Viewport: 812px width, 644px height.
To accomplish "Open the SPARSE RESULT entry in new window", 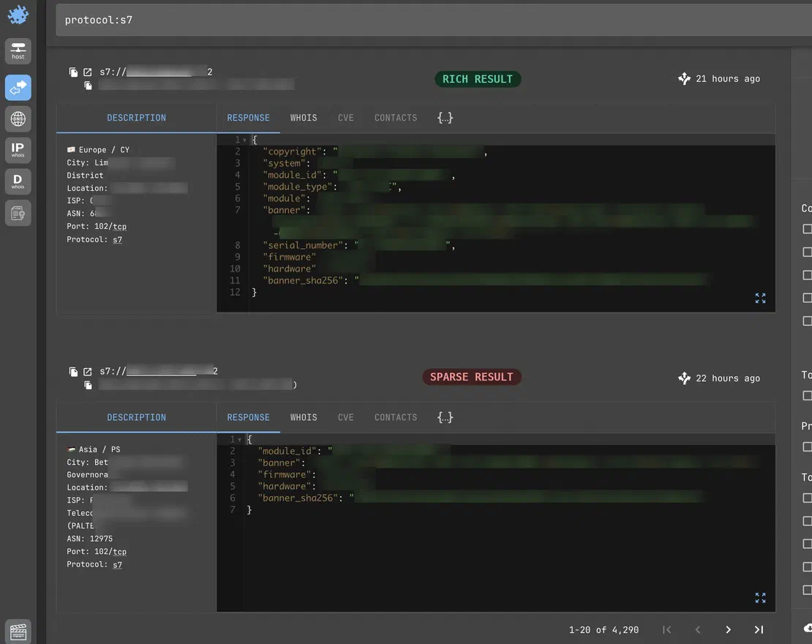I will [88, 372].
